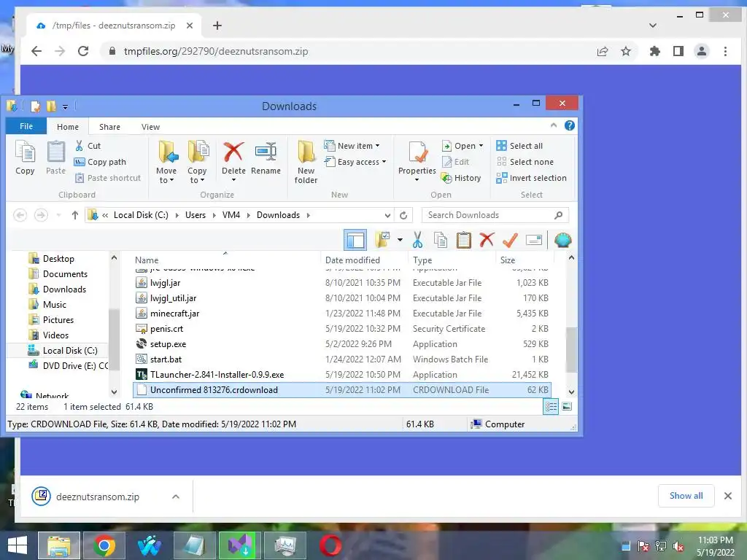Expand the New item dropdown
This screenshot has height=560, width=747.
click(x=377, y=146)
